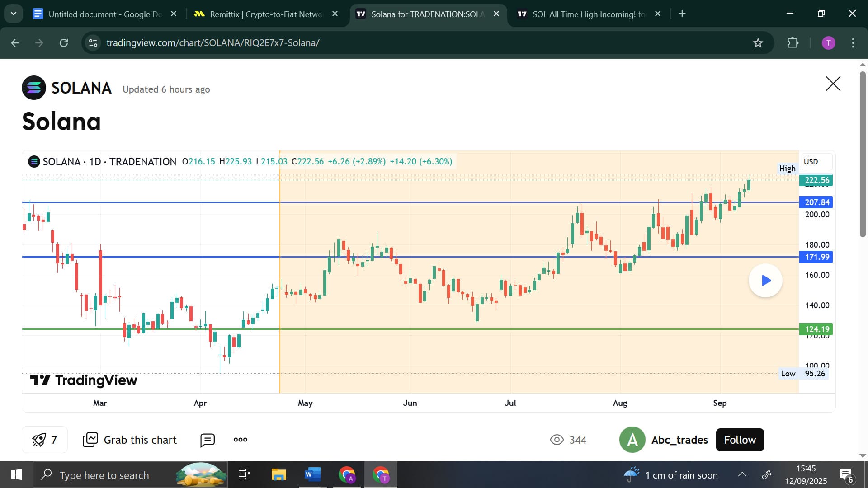This screenshot has width=868, height=488.
Task: Click the Low 95.26 price label
Action: [804, 374]
